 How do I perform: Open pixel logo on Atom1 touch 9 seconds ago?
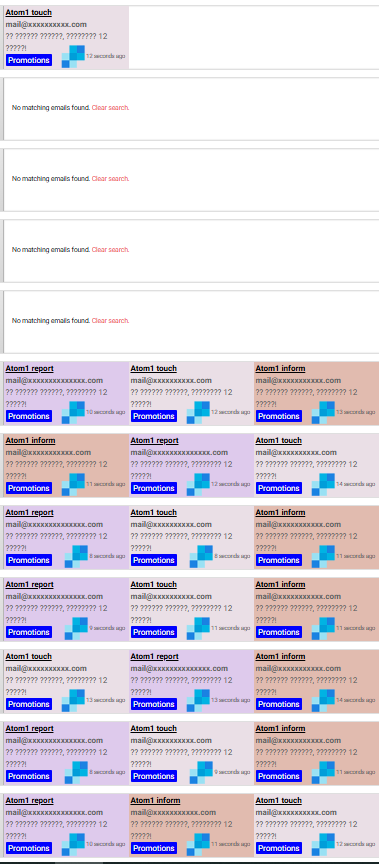click(x=201, y=773)
